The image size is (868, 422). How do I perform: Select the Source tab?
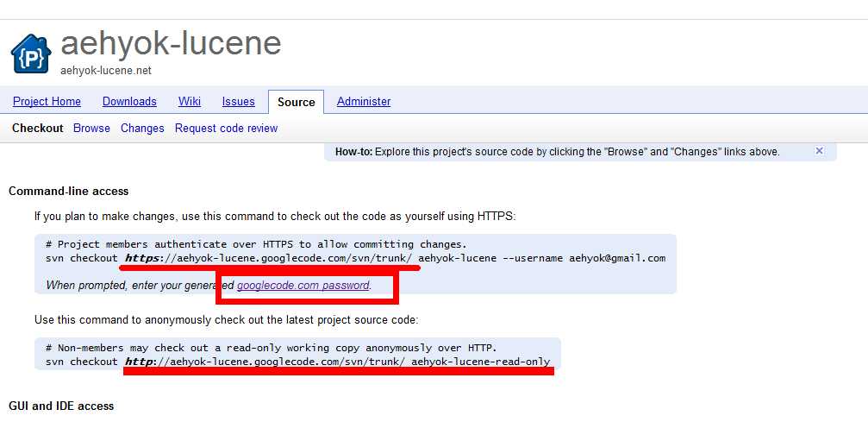point(297,102)
